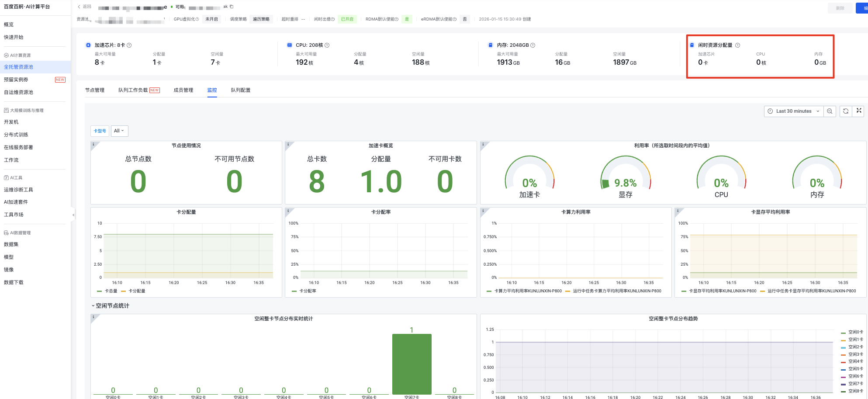Viewport: 868px width, 399px height.
Task: Click help icon beside 闲时资源分配量
Action: tap(738, 45)
